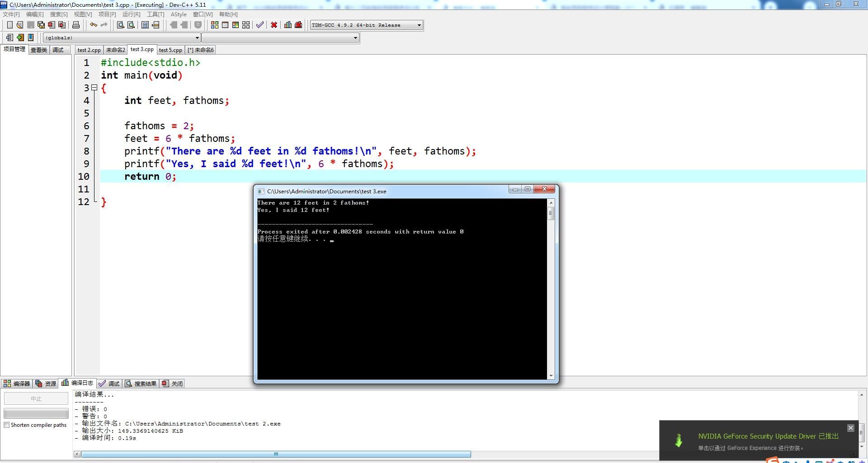868x463 pixels.
Task: Start debugging with the checkmark icon
Action: pyautogui.click(x=260, y=25)
